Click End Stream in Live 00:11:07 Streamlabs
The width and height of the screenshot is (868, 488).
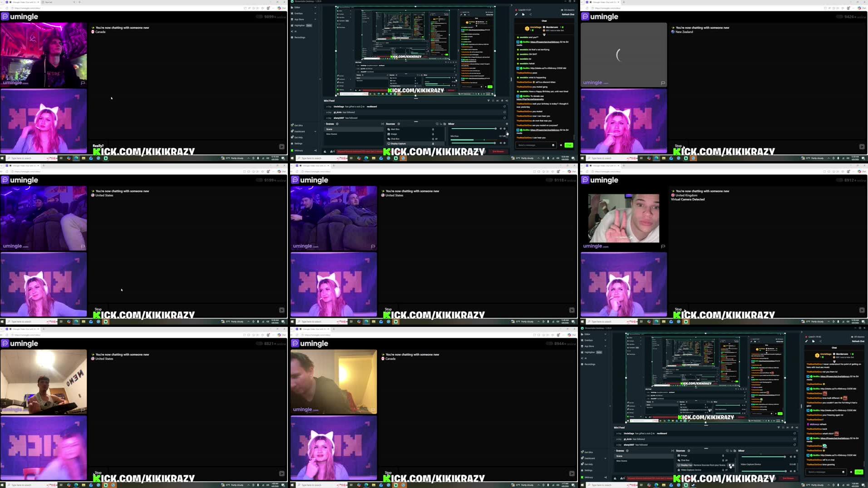pos(498,151)
